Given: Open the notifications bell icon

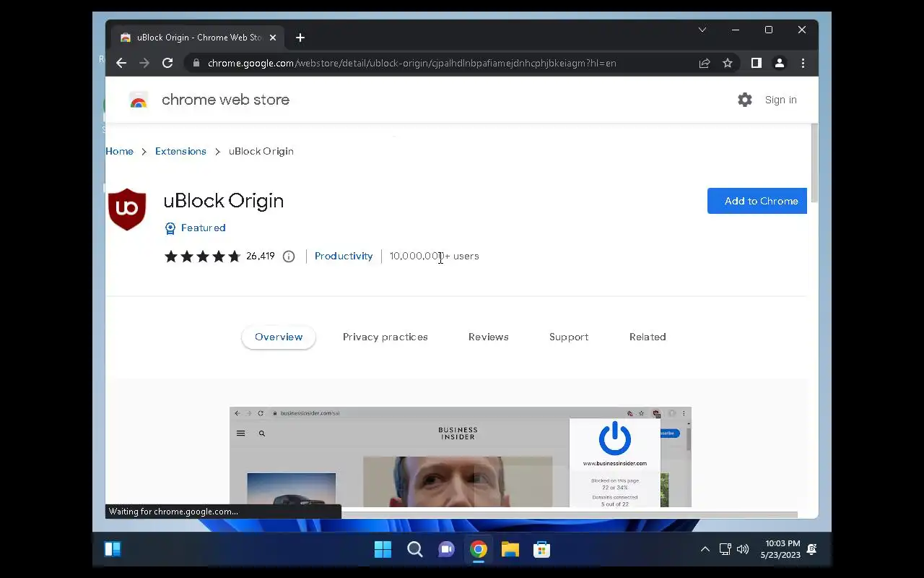Looking at the screenshot, I should coord(811,550).
